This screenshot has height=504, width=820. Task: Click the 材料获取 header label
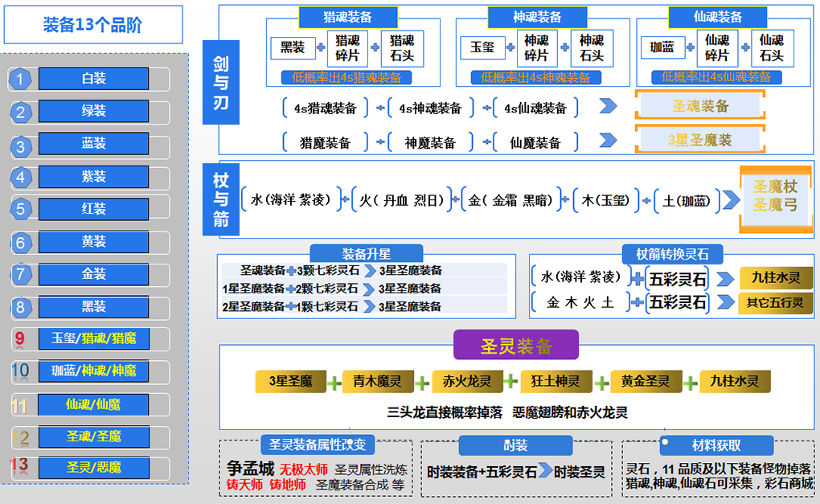[716, 445]
